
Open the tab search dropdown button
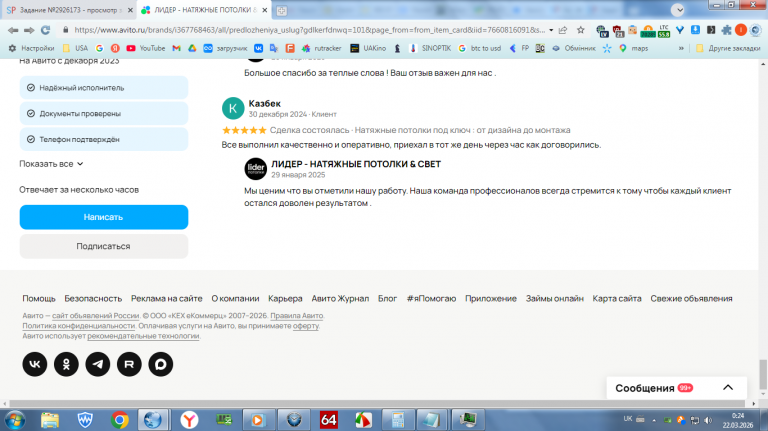click(x=678, y=10)
